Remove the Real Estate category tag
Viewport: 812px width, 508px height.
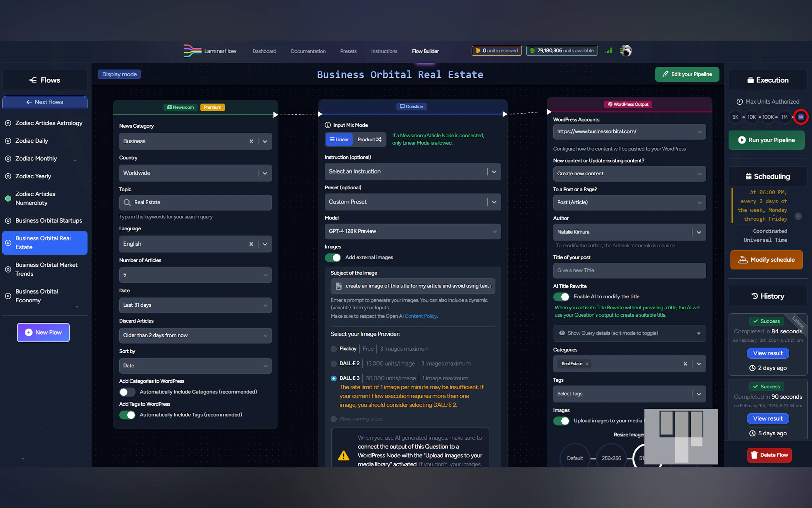pos(587,364)
